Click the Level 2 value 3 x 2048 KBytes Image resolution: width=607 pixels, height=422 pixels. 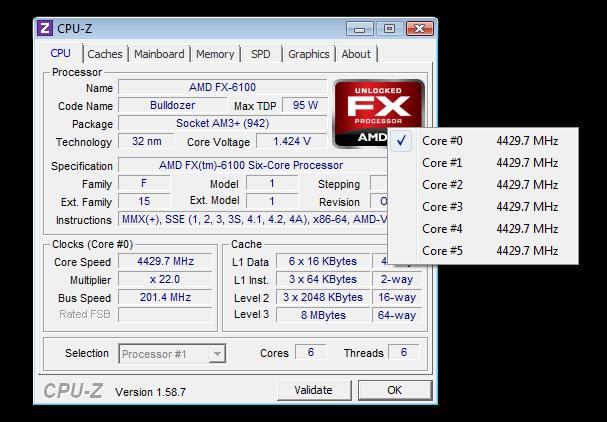(323, 297)
